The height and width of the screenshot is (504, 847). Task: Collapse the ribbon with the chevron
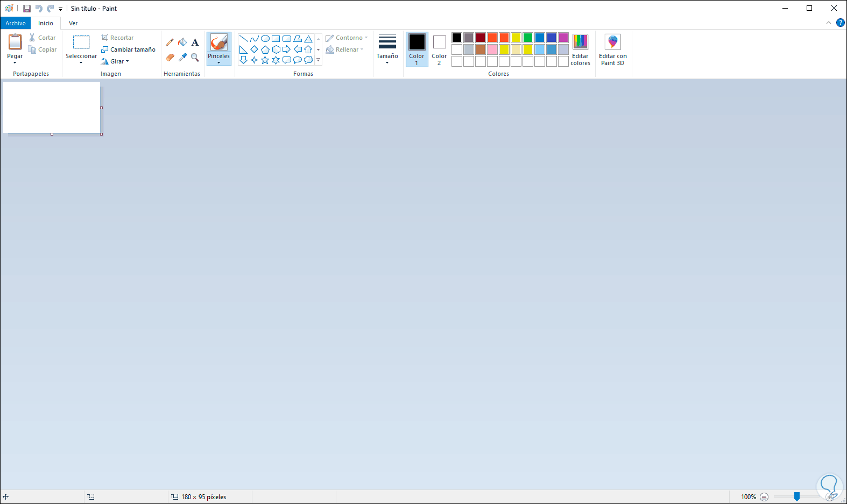[829, 23]
